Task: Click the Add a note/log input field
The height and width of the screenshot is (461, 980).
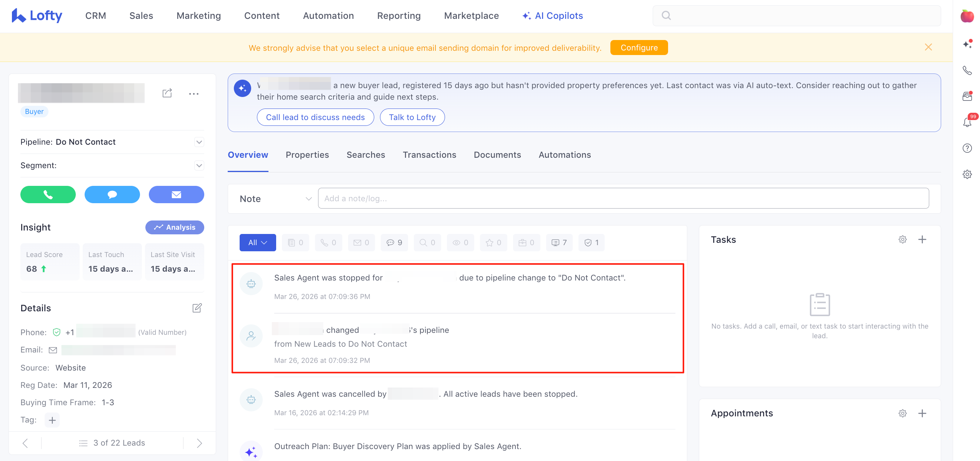Action: pyautogui.click(x=623, y=199)
